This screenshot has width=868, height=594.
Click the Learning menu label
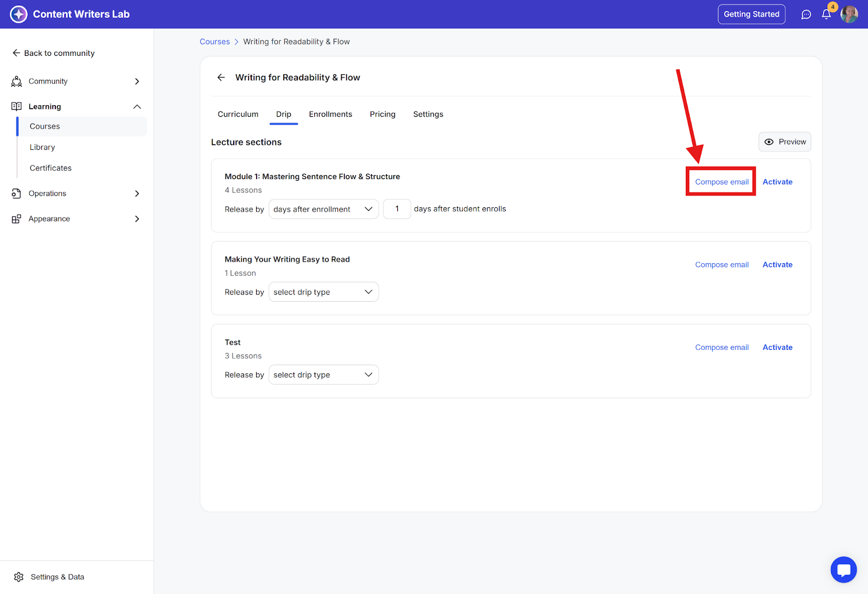tap(44, 107)
